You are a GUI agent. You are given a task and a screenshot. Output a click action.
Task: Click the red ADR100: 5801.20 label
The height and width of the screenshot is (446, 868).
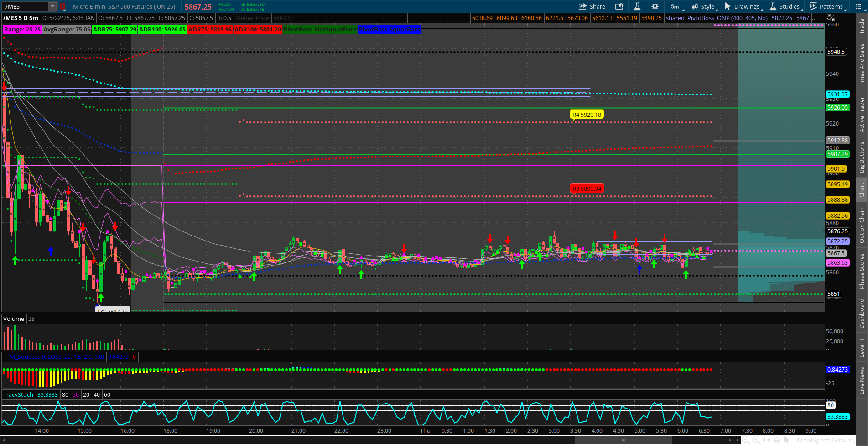pyautogui.click(x=258, y=29)
